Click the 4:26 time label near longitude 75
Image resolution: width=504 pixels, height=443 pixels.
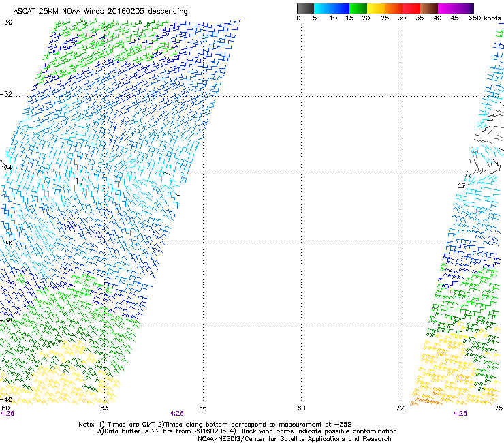coord(460,414)
